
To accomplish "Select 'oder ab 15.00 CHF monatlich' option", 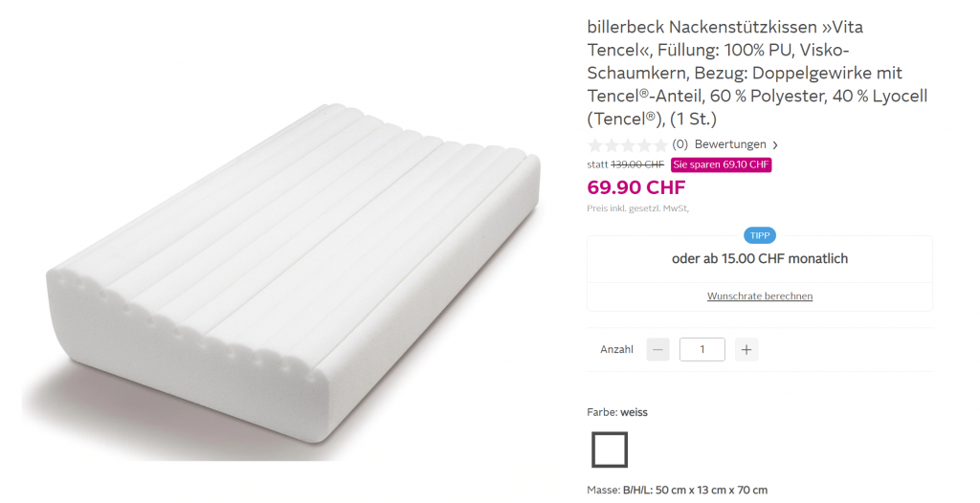I will [760, 259].
